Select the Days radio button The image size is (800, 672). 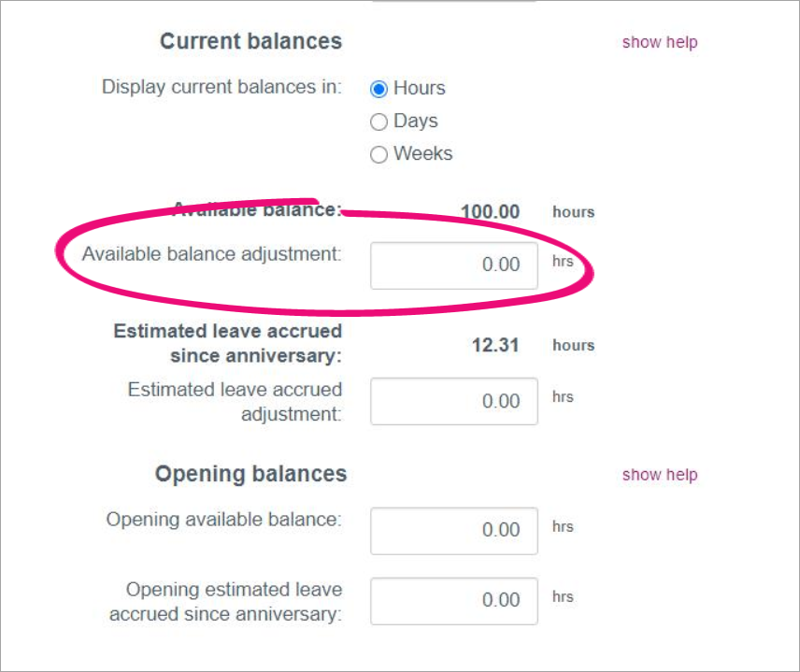point(379,122)
